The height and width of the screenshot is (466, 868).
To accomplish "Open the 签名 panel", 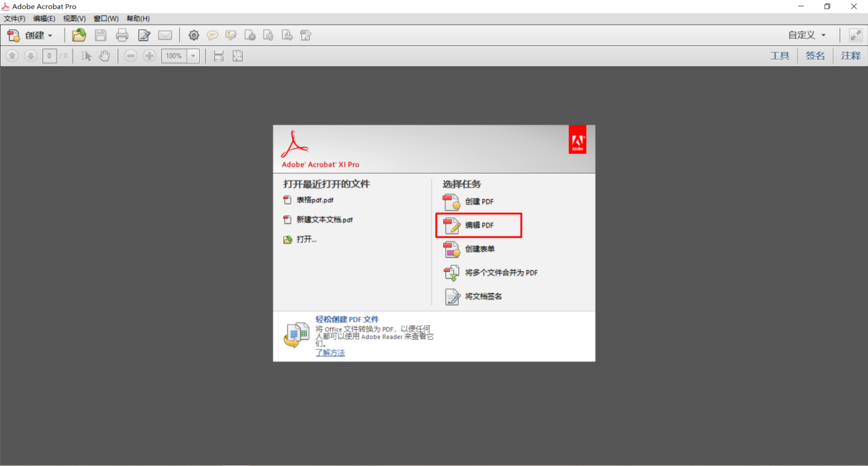I will tap(815, 56).
